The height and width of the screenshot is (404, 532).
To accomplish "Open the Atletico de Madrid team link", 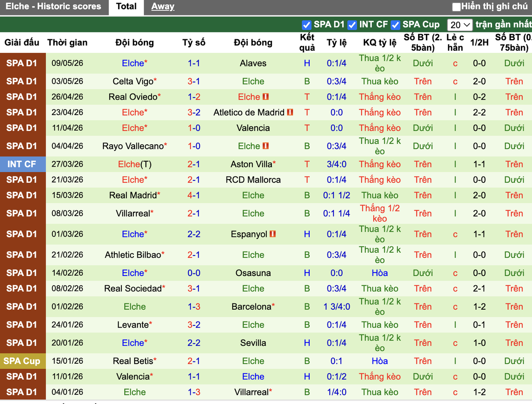I will pyautogui.click(x=249, y=112).
